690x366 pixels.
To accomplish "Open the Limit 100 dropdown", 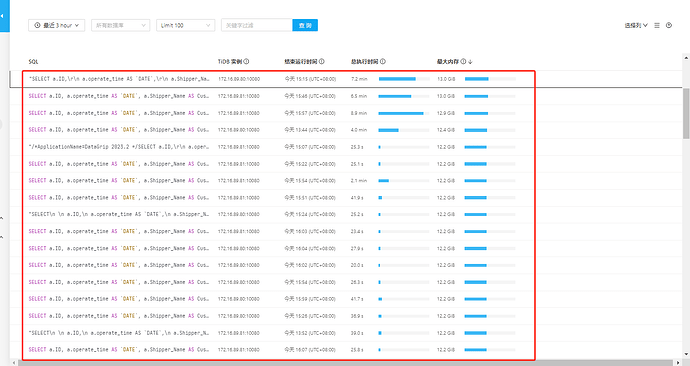I will tap(185, 26).
